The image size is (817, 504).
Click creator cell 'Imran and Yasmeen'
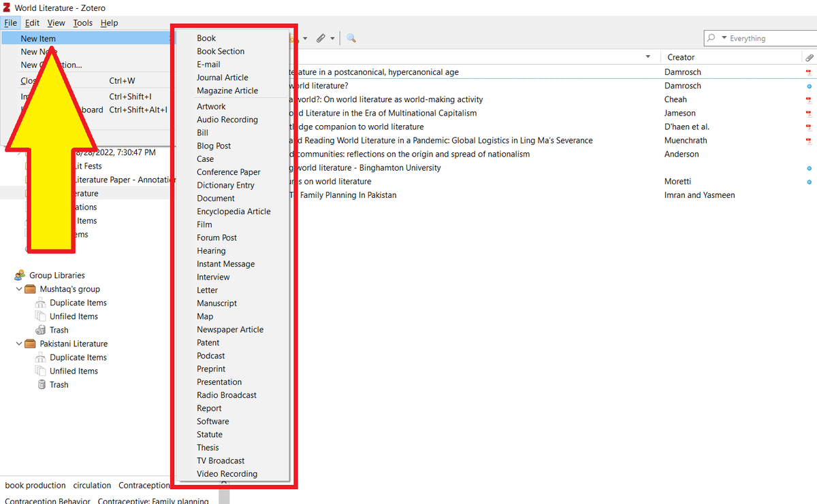(699, 195)
